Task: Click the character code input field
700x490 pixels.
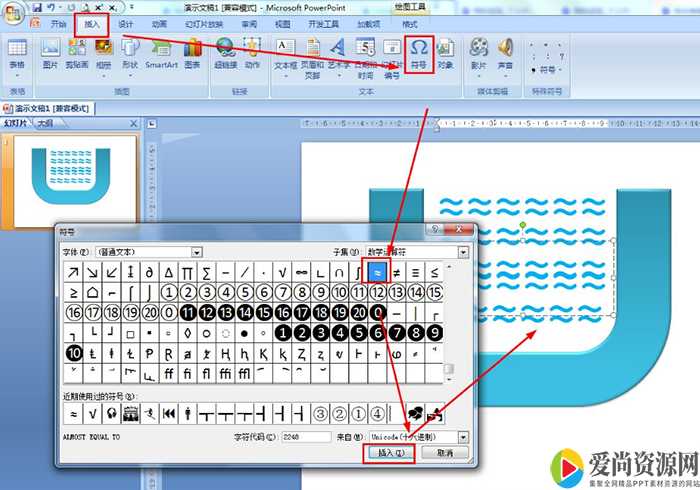Action: tap(305, 437)
